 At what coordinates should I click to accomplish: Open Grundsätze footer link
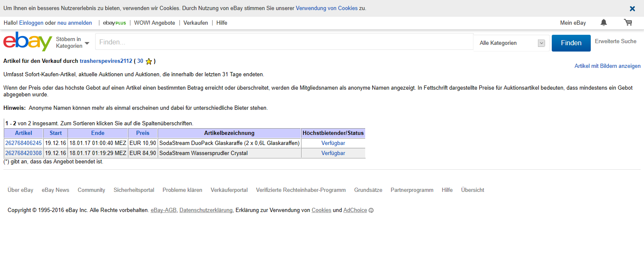368,190
